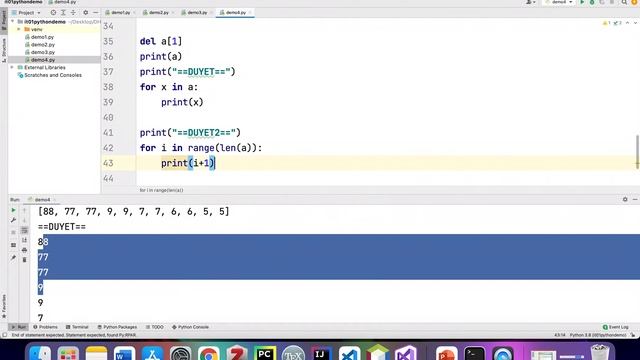Go to previous highlighted error arrow
640x360 pixels.
(x=627, y=23)
